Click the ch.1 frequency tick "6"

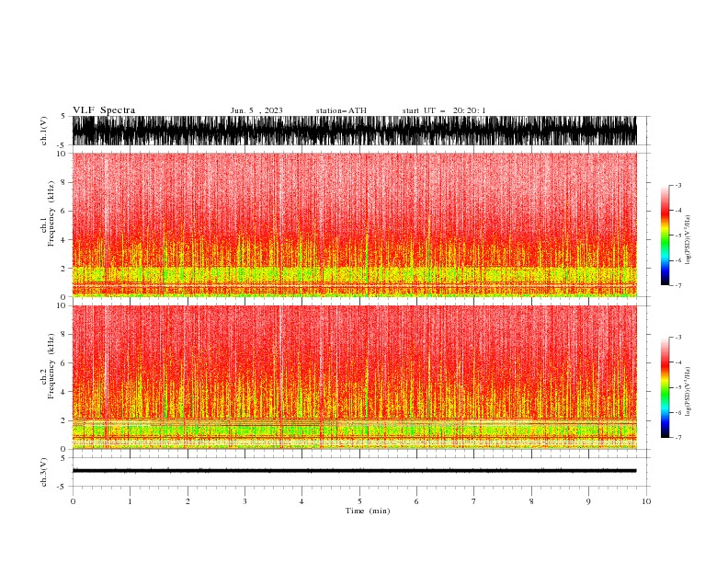click(63, 211)
